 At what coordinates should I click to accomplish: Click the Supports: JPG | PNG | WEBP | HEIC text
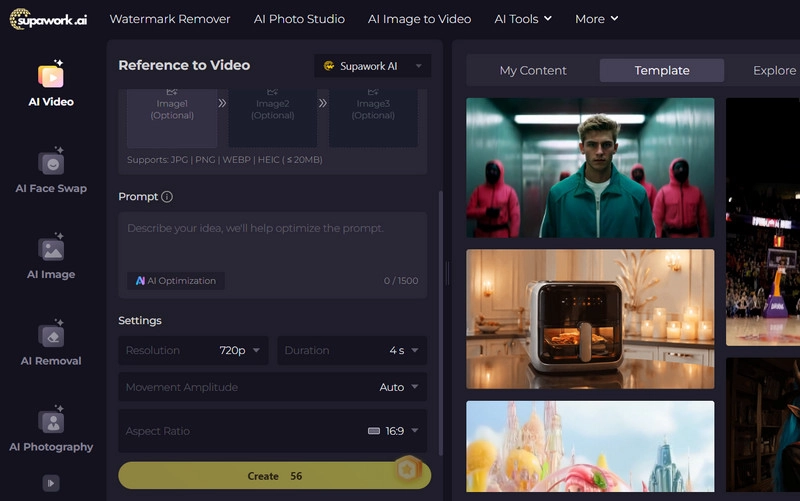click(224, 160)
